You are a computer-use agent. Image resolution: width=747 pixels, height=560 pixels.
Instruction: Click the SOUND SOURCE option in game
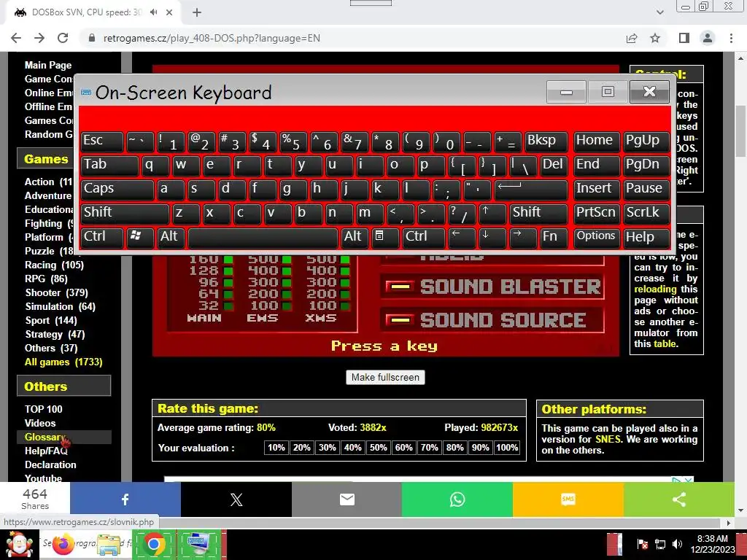pyautogui.click(x=492, y=320)
